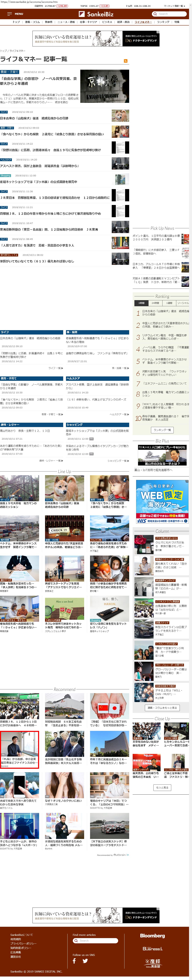Expand the ヘルスケア 一覧 arrow link
This screenshot has width=192, height=980.
tap(119, 414)
